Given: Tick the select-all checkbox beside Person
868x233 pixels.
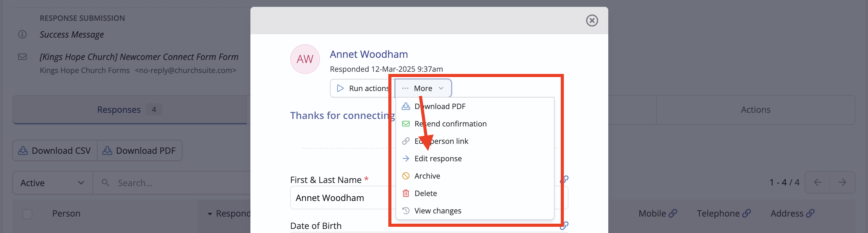Looking at the screenshot, I should click(27, 214).
